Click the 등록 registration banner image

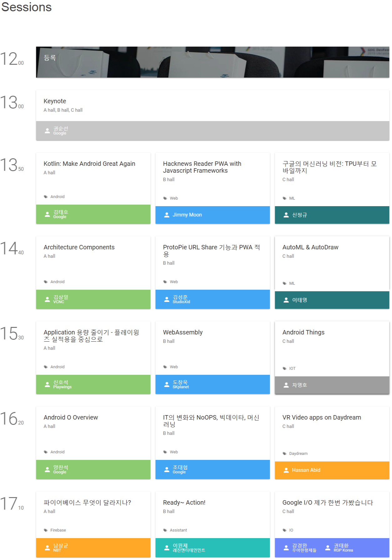(213, 62)
